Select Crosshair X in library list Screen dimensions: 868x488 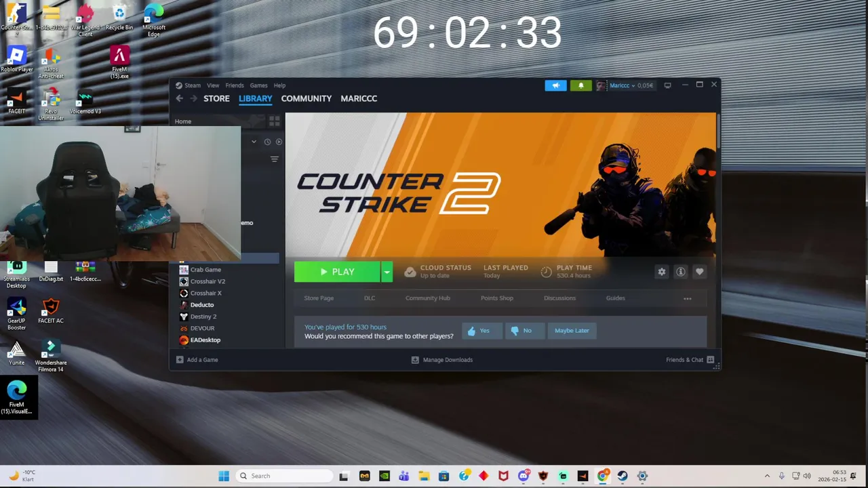tap(205, 293)
